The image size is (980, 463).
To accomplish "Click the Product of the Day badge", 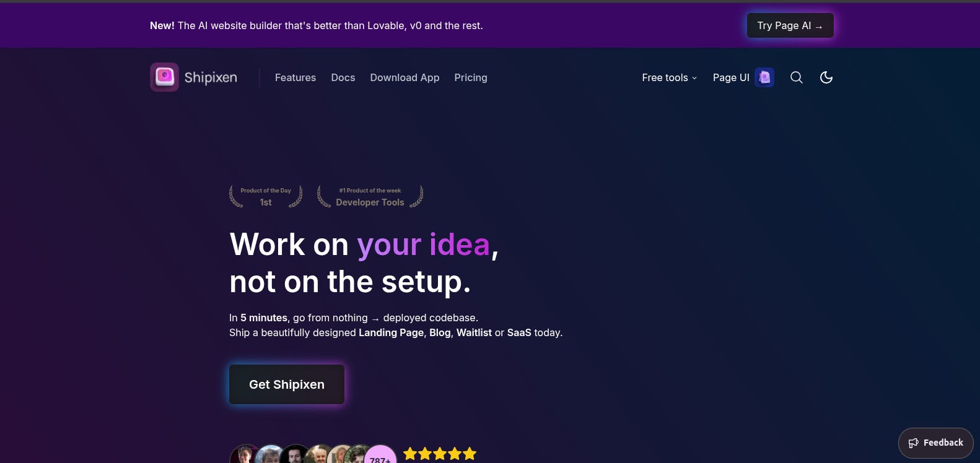I will click(266, 196).
